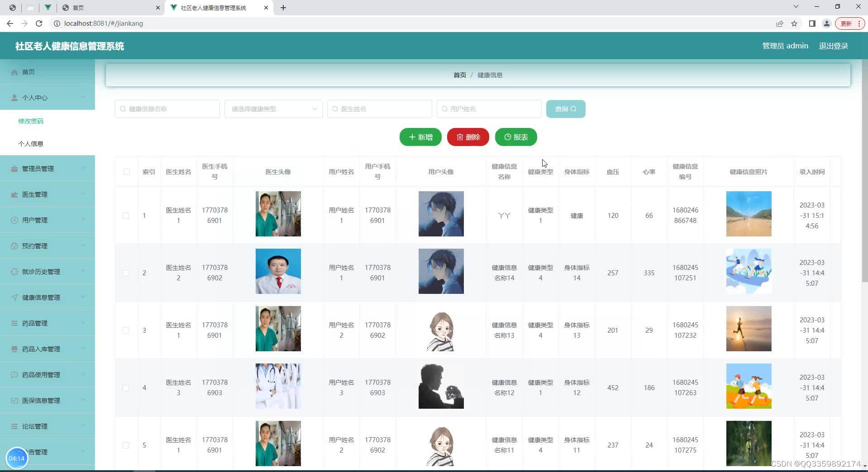Screen dimensions: 868x472
Task: Click the icon beside 药品管理
Action: tap(14, 323)
